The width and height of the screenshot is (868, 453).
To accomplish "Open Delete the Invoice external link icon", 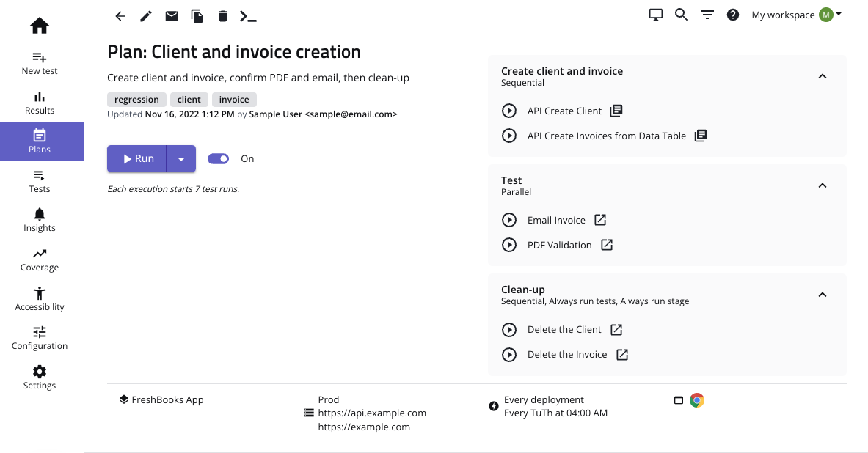I will (622, 355).
